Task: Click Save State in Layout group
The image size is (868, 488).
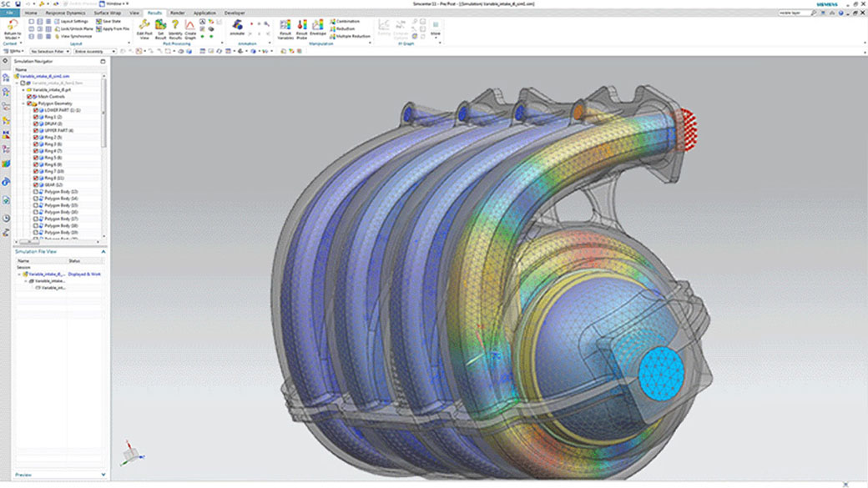Action: tap(108, 22)
